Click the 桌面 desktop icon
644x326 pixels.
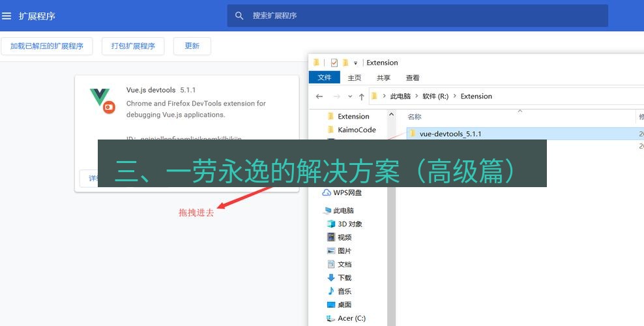point(331,304)
